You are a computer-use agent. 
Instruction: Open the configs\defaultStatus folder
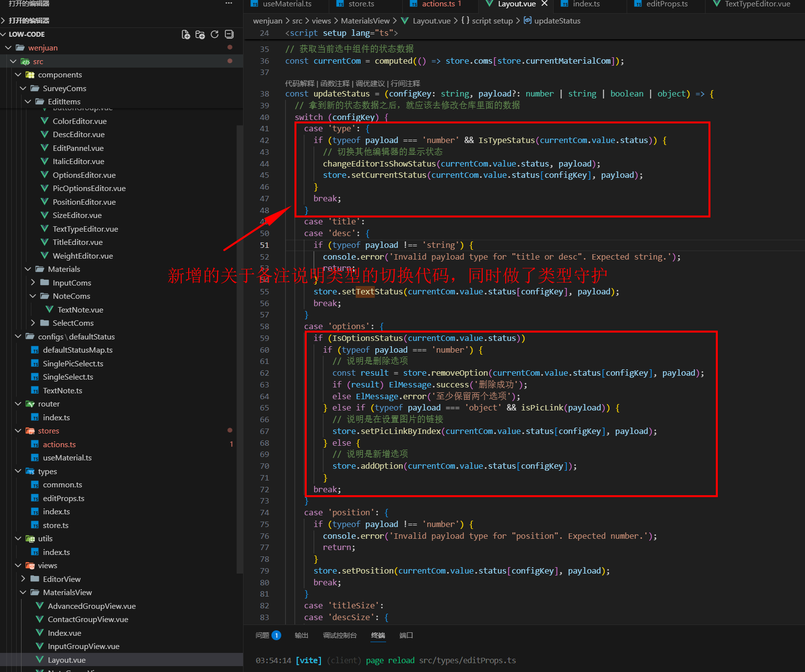coord(76,336)
